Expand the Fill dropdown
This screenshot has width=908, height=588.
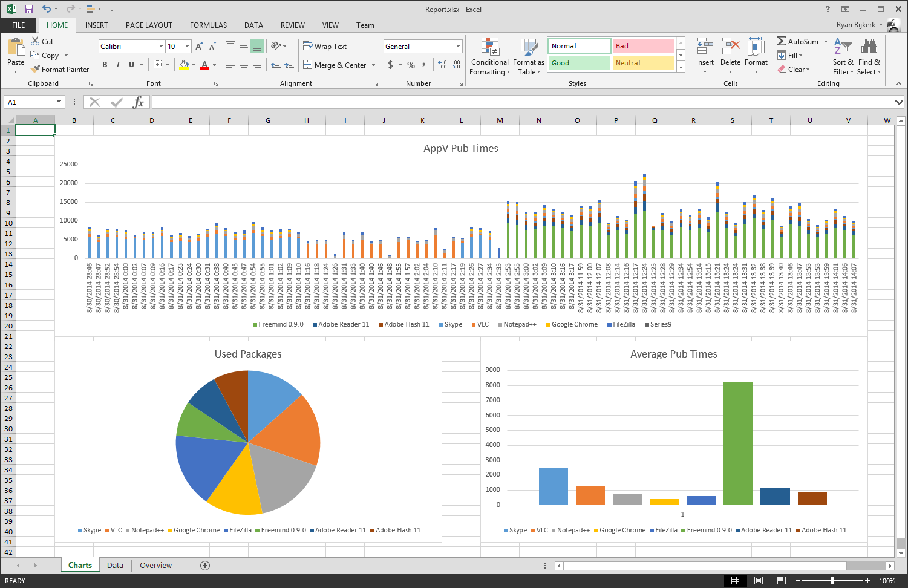point(800,55)
